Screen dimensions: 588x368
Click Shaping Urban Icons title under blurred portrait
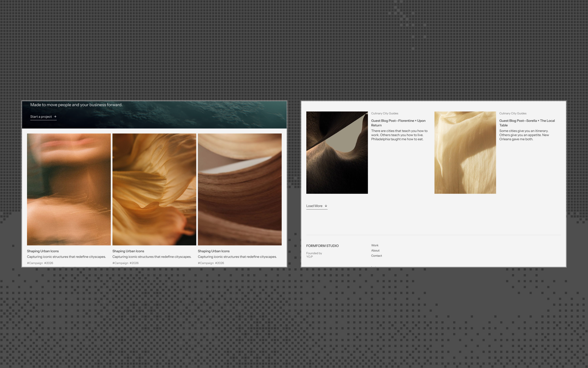click(x=43, y=251)
